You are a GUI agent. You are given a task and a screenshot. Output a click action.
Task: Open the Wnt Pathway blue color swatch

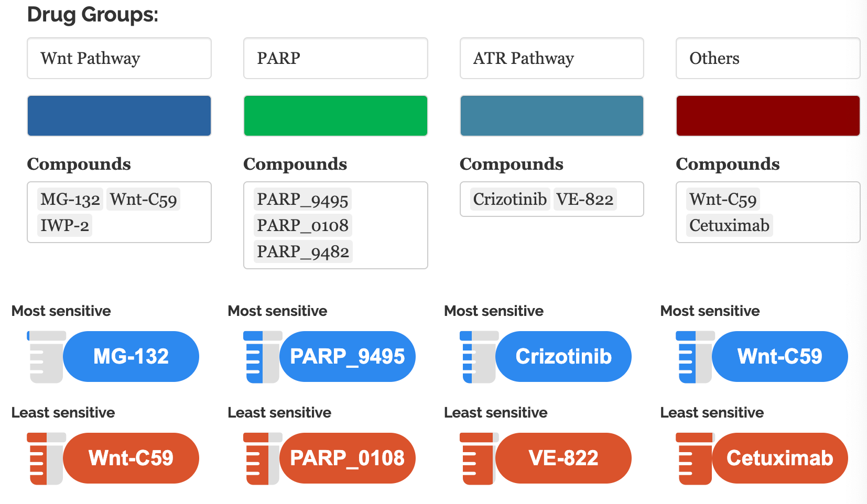pyautogui.click(x=119, y=116)
